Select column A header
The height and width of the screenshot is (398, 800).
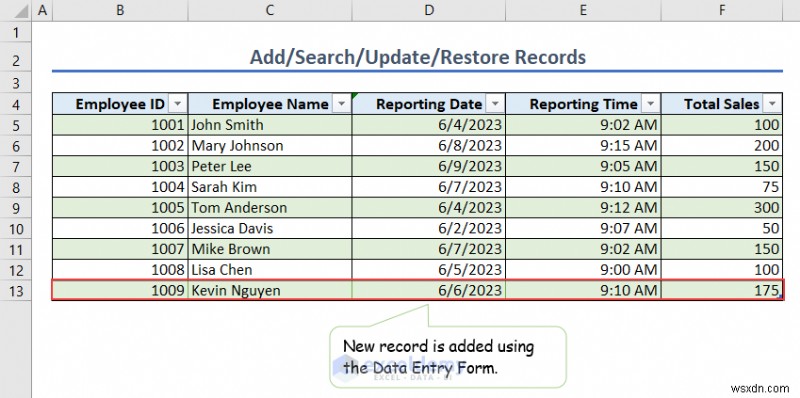42,10
